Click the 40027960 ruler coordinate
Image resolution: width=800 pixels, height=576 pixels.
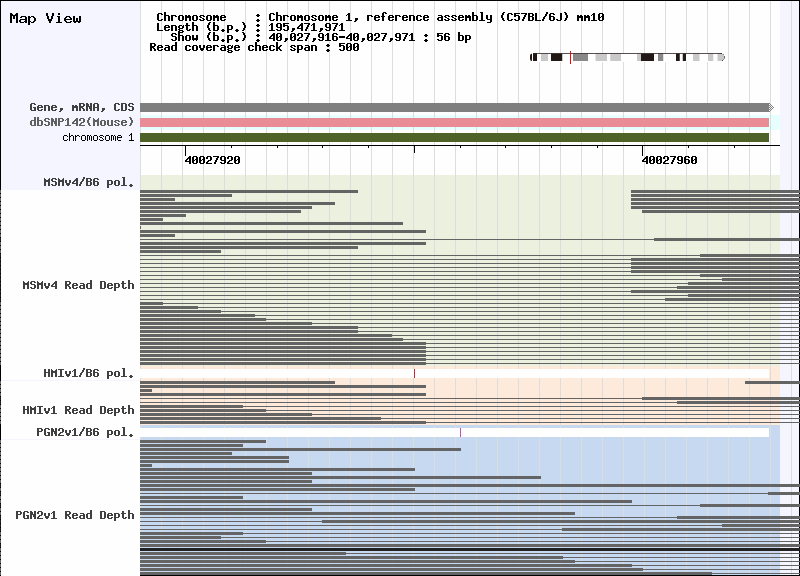[669, 160]
